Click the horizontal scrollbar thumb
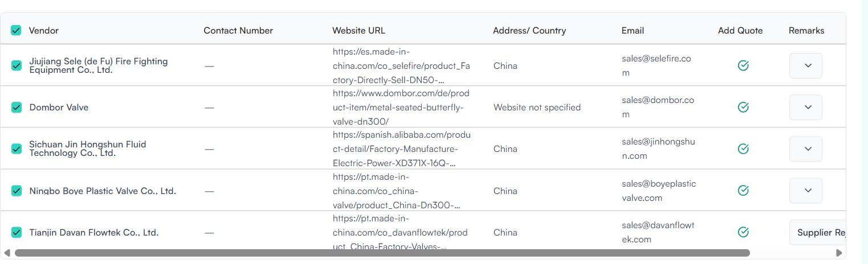Viewport: 868px width, 264px height. click(382, 253)
